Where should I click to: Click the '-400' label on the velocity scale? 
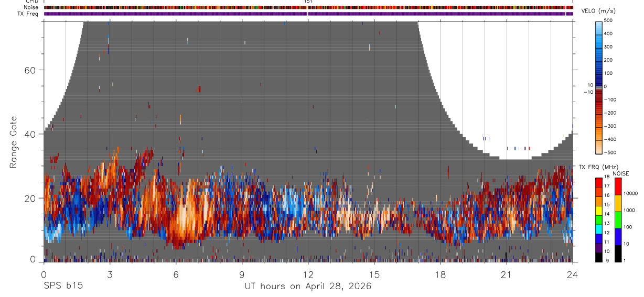pos(610,139)
